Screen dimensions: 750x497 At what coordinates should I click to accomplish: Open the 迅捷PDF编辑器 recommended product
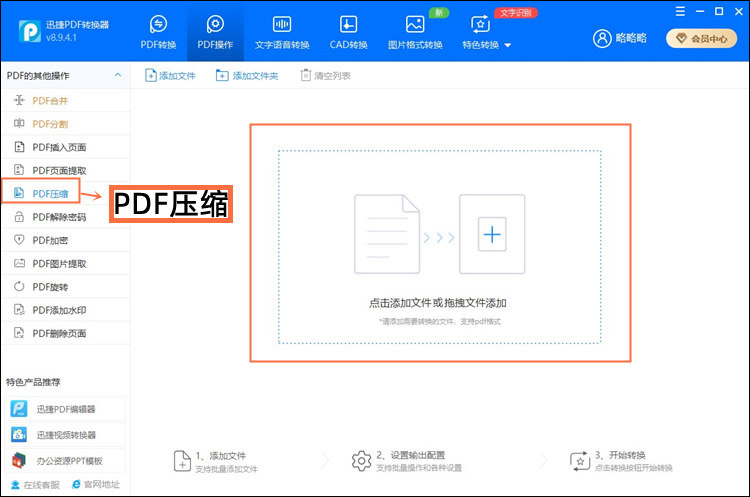(x=66, y=409)
